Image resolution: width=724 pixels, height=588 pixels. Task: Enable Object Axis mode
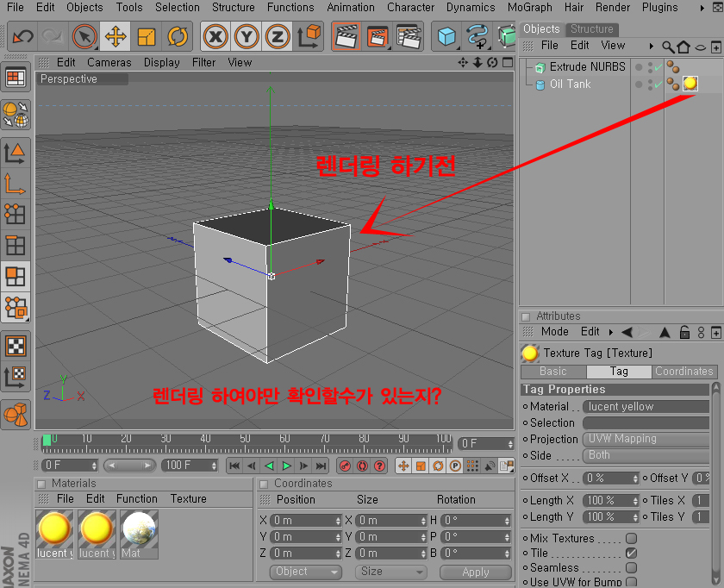pos(16,184)
